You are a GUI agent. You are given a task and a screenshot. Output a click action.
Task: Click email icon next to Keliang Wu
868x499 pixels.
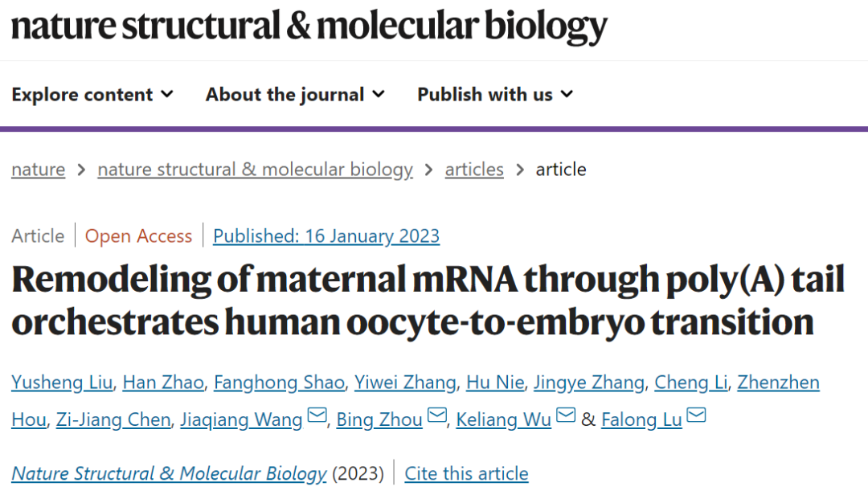tap(566, 415)
